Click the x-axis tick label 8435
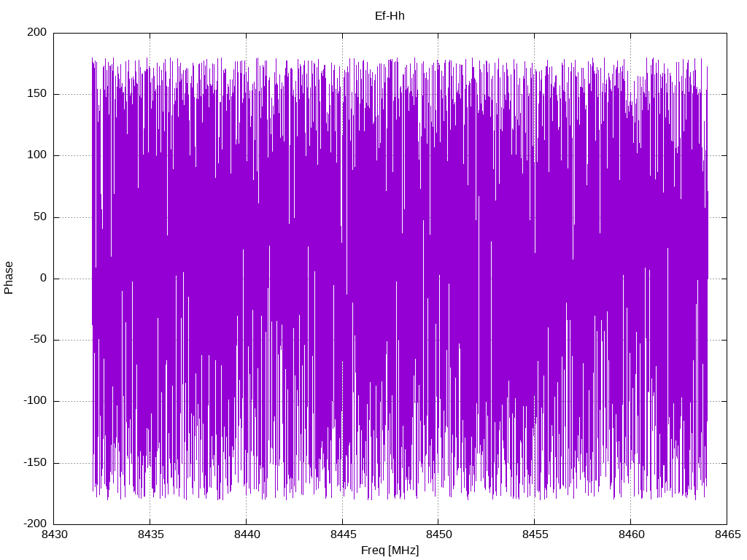Screen dimensions: 747x560 150,534
